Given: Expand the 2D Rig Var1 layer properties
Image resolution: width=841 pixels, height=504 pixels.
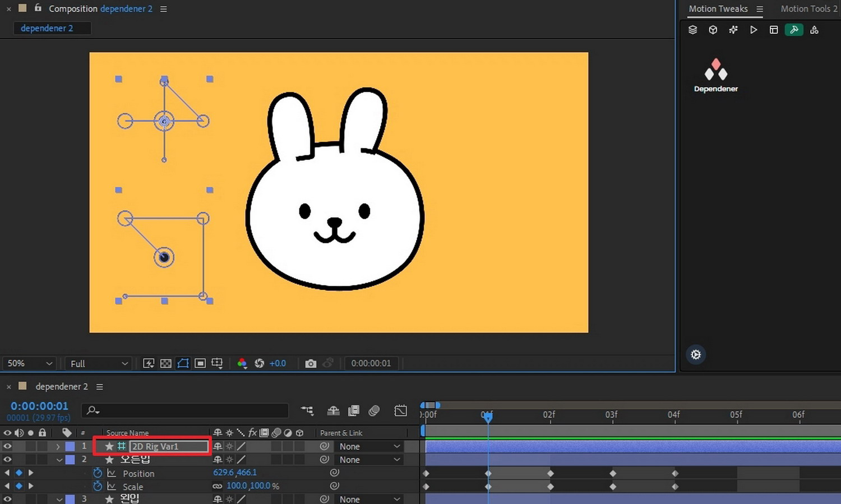Looking at the screenshot, I should pyautogui.click(x=58, y=447).
